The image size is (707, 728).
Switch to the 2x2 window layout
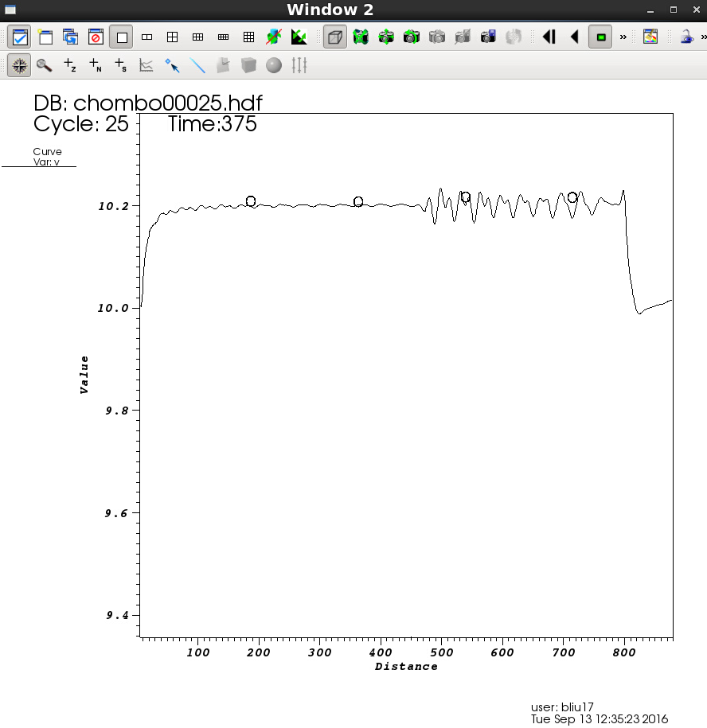(172, 37)
